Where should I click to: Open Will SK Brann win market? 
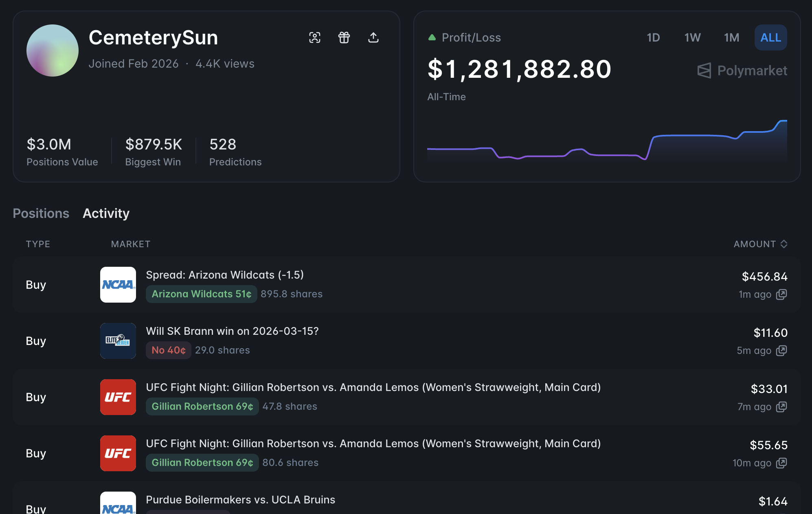click(x=232, y=331)
